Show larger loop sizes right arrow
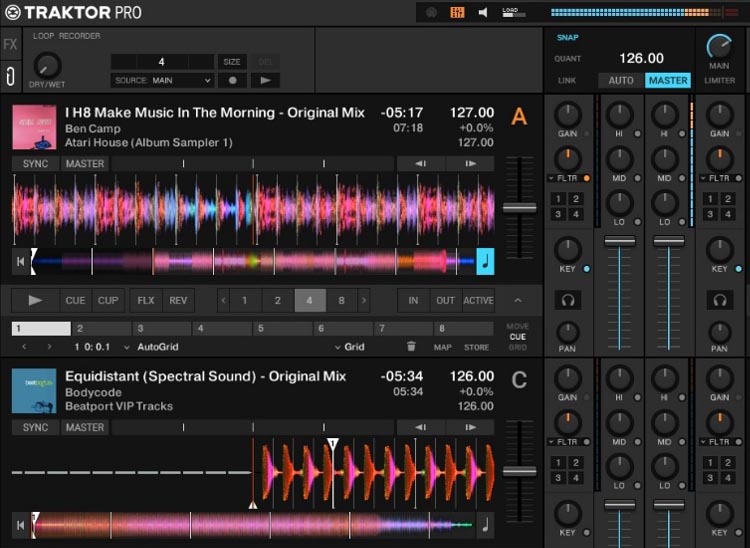The height and width of the screenshot is (548, 750). (364, 300)
